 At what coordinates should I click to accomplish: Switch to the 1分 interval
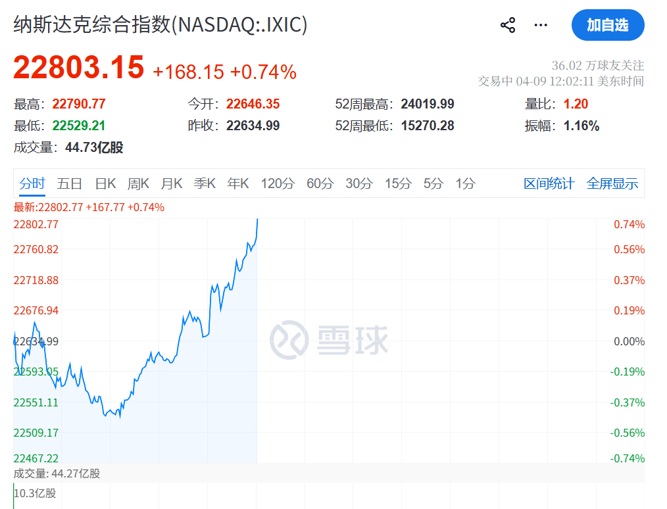465,183
